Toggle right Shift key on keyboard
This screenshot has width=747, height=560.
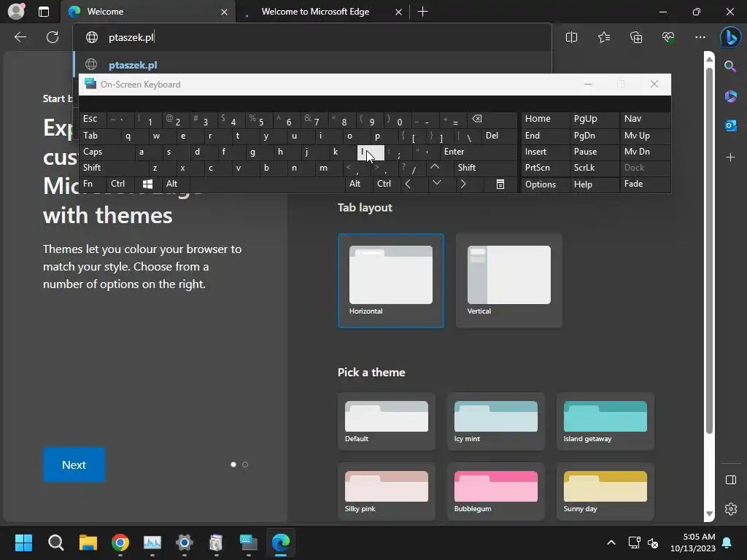485,168
